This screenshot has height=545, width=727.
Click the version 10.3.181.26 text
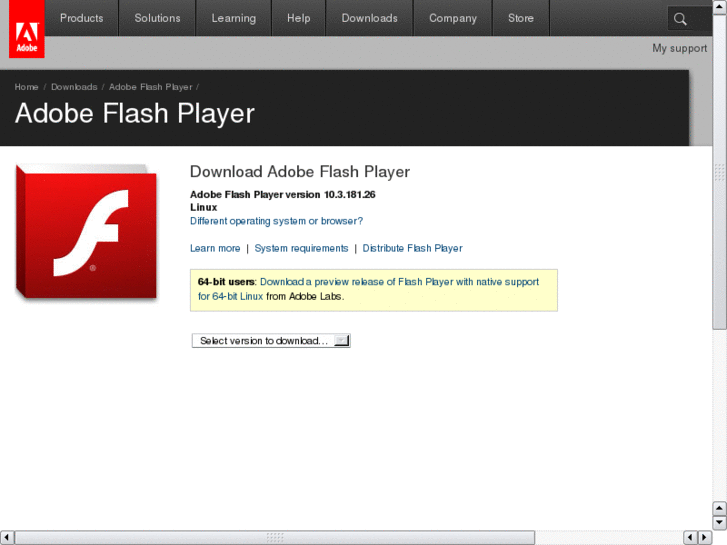point(283,194)
